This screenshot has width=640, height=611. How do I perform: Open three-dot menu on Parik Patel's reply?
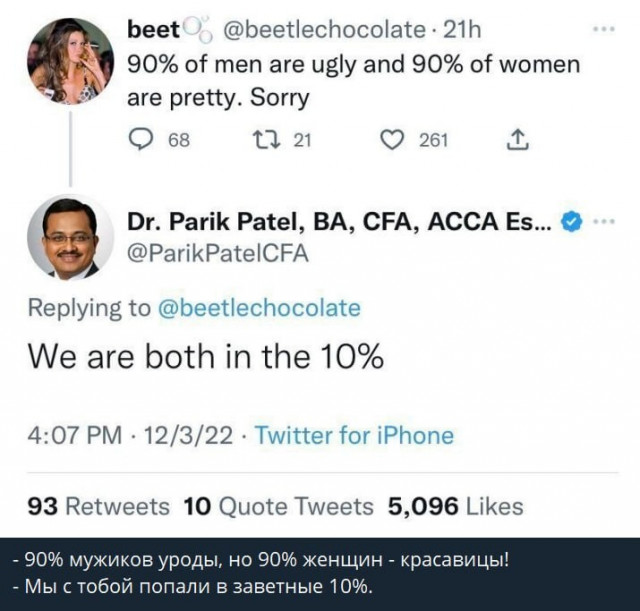(x=604, y=222)
